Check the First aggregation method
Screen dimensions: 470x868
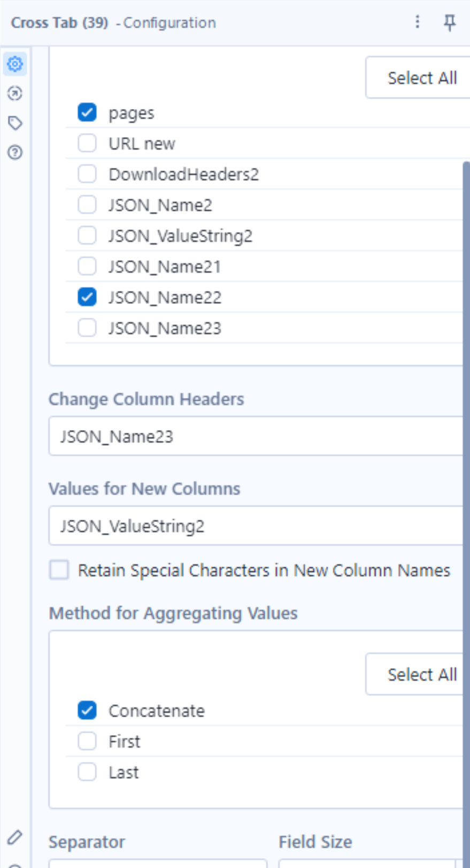click(87, 741)
